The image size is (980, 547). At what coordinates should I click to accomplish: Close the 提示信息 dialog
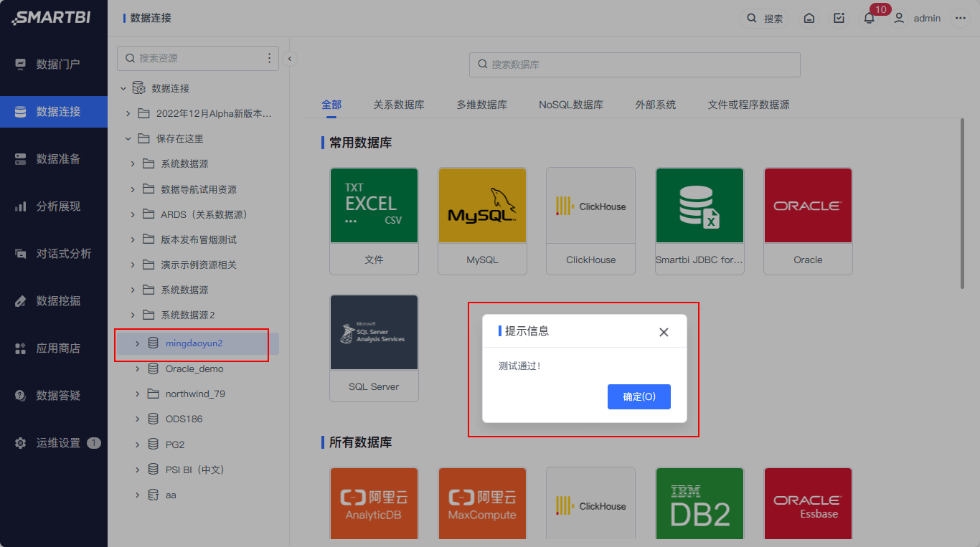664,332
